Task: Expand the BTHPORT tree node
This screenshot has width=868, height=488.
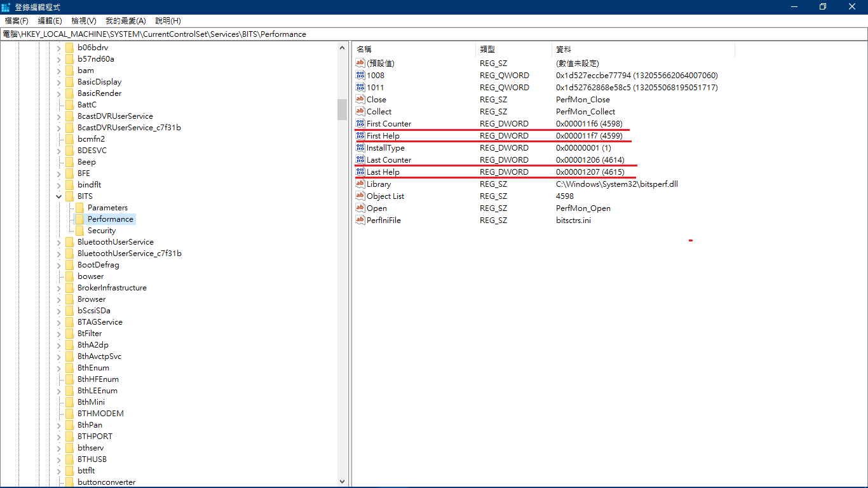Action: point(59,437)
